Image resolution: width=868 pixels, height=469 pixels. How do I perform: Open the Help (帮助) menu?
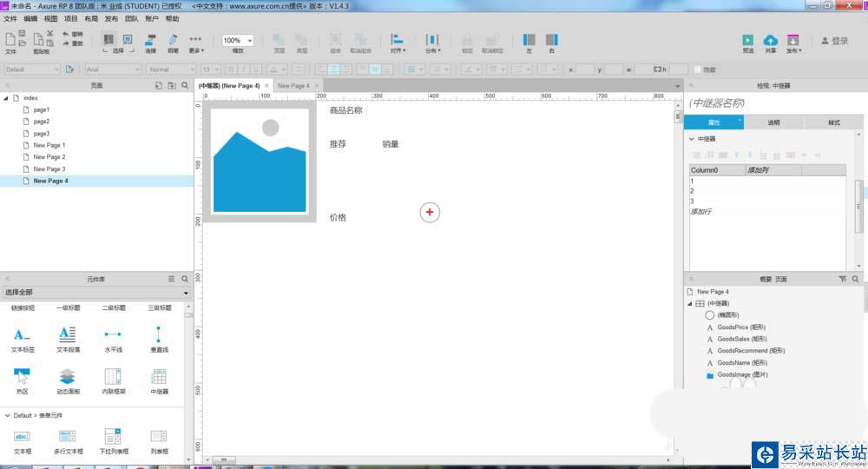(172, 19)
